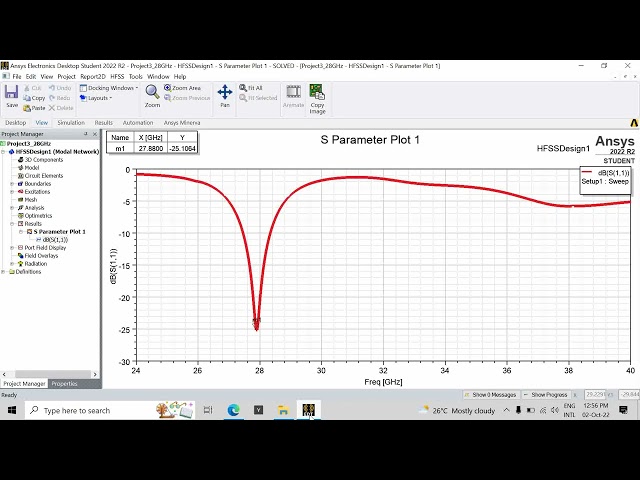Select the Model tree item
This screenshot has height=480, width=640.
click(32, 168)
